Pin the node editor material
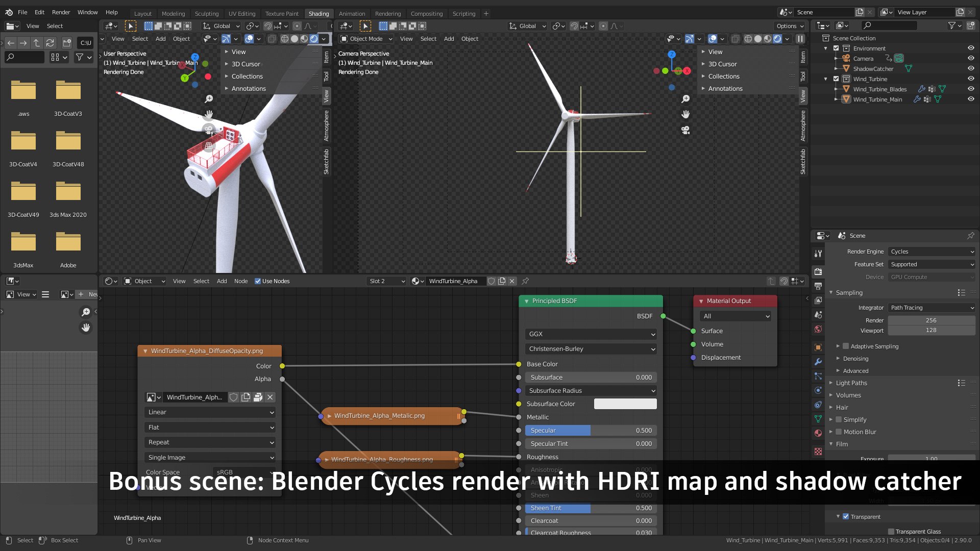This screenshot has width=980, height=551. (525, 281)
